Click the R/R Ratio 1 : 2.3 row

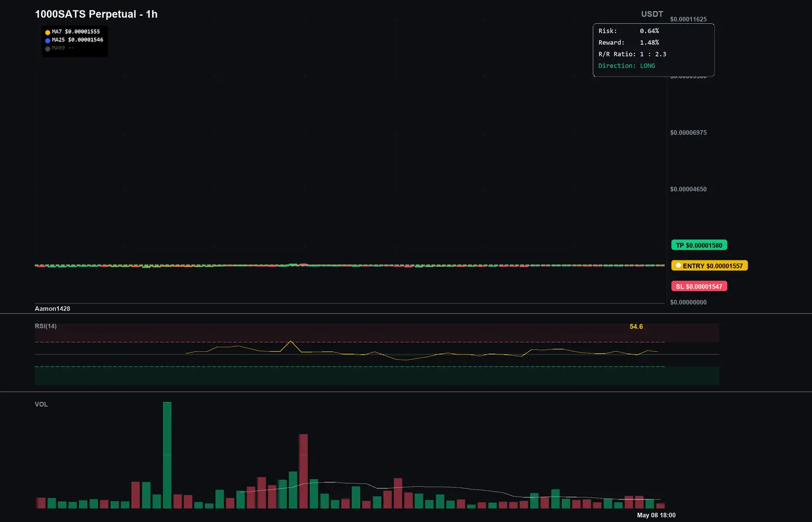pyautogui.click(x=632, y=55)
